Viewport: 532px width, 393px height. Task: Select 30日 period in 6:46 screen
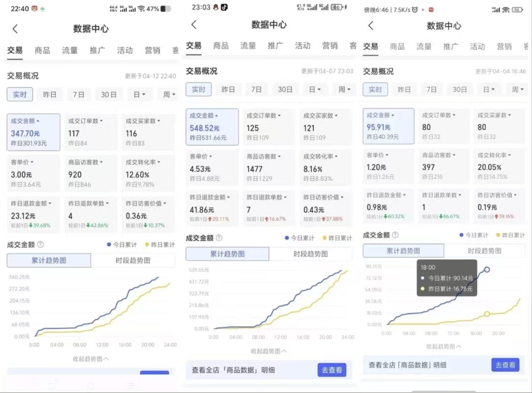pos(460,89)
